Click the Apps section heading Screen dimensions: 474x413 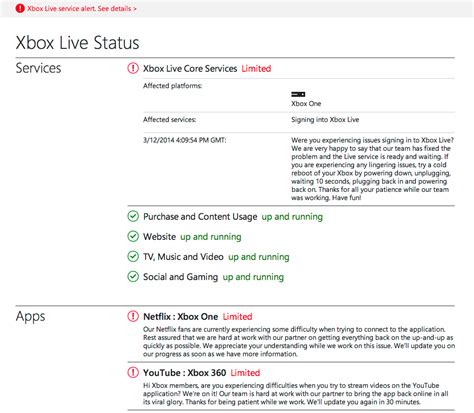30,316
